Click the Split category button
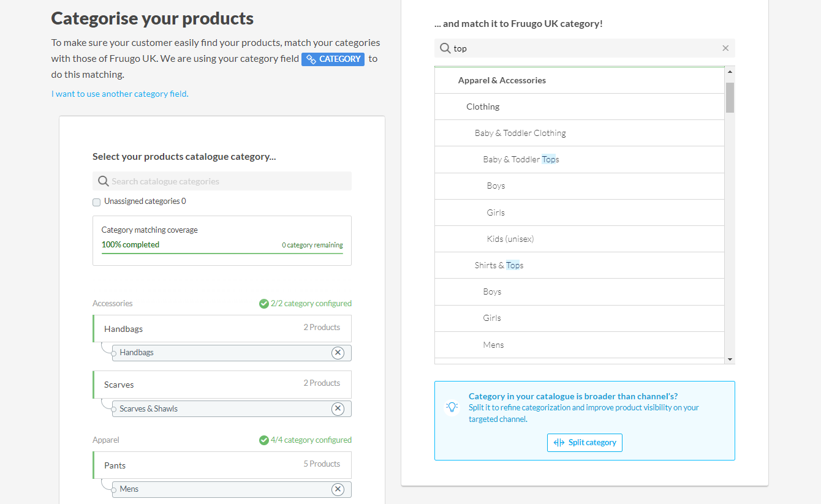Viewport: 821px width, 504px height. pos(585,443)
